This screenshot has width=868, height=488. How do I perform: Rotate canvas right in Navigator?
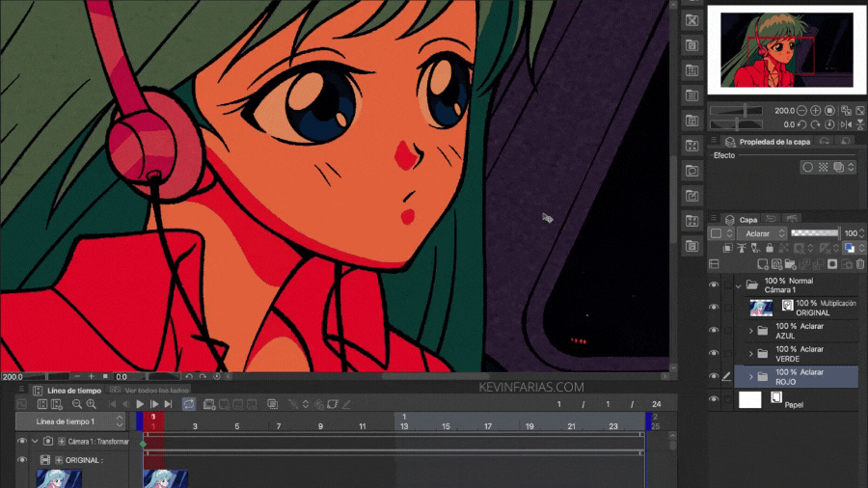(x=815, y=124)
